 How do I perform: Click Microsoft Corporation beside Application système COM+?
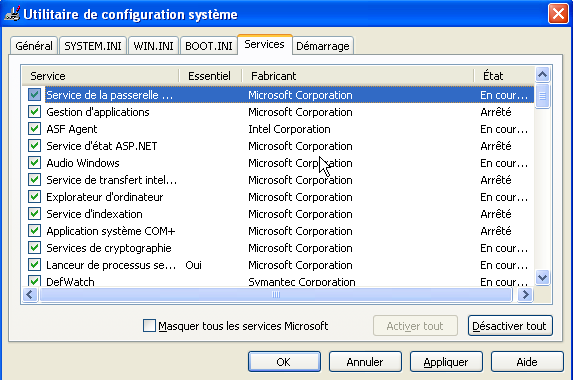pos(300,231)
